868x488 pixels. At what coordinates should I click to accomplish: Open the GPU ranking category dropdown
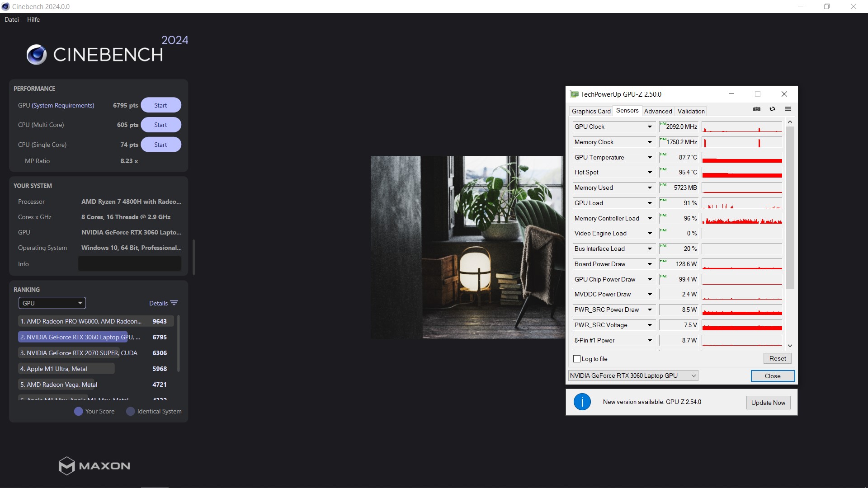[x=52, y=303]
